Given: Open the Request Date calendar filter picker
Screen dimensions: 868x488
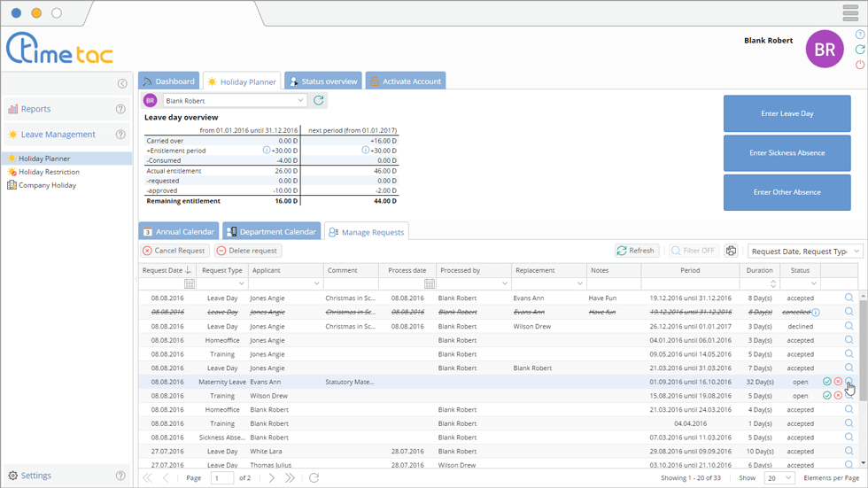Looking at the screenshot, I should [190, 283].
